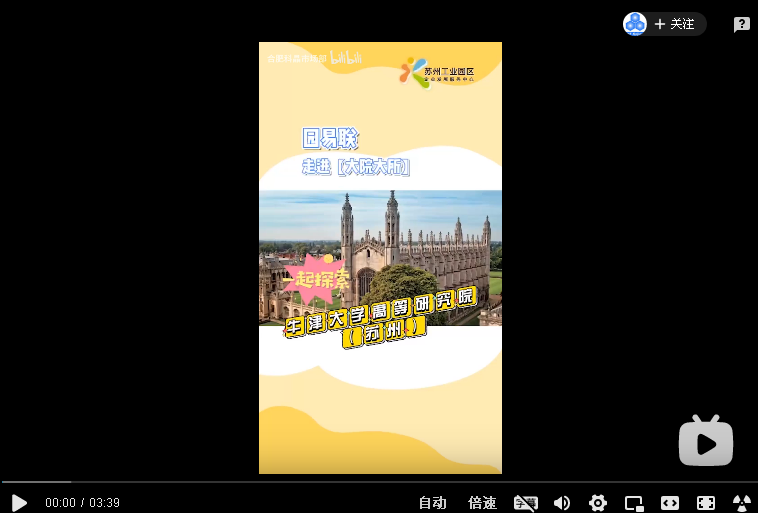Play the video with bottom-left play button
The width and height of the screenshot is (758, 513).
click(19, 503)
